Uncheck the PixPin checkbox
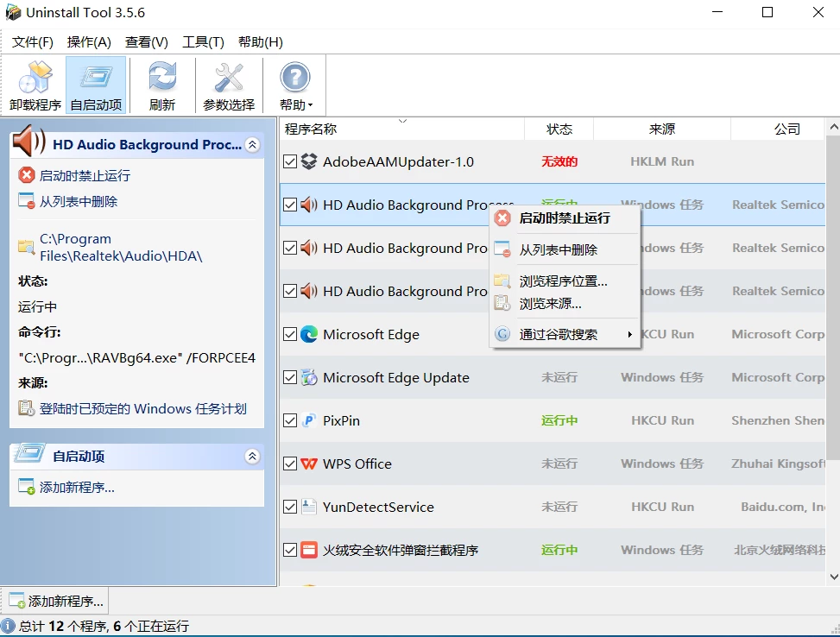This screenshot has width=840, height=637. click(x=290, y=420)
